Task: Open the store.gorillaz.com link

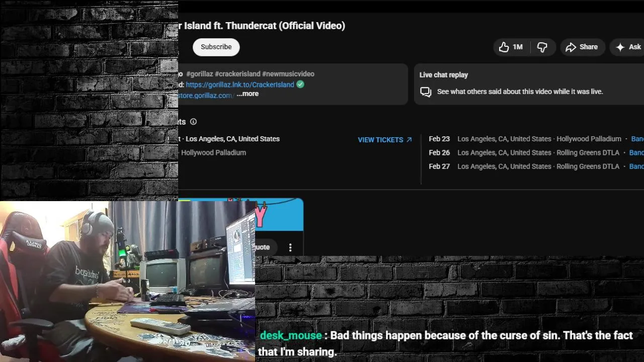Action: click(205, 96)
